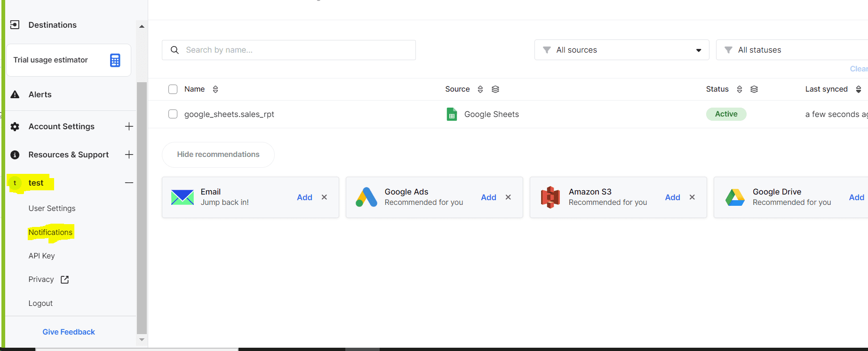Open the Trial usage estimator card
Image resolution: width=868 pixels, height=351 pixels.
(x=69, y=60)
